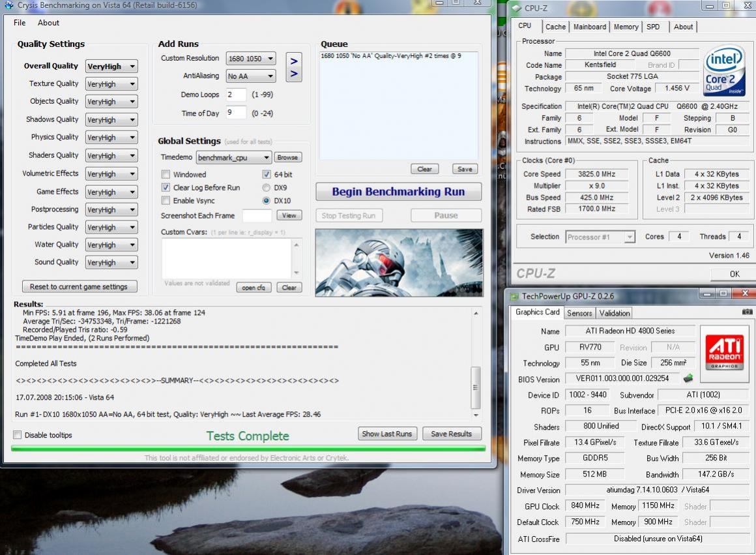Select the queued '1680 1050 No AA' run
The height and width of the screenshot is (555, 756).
391,56
